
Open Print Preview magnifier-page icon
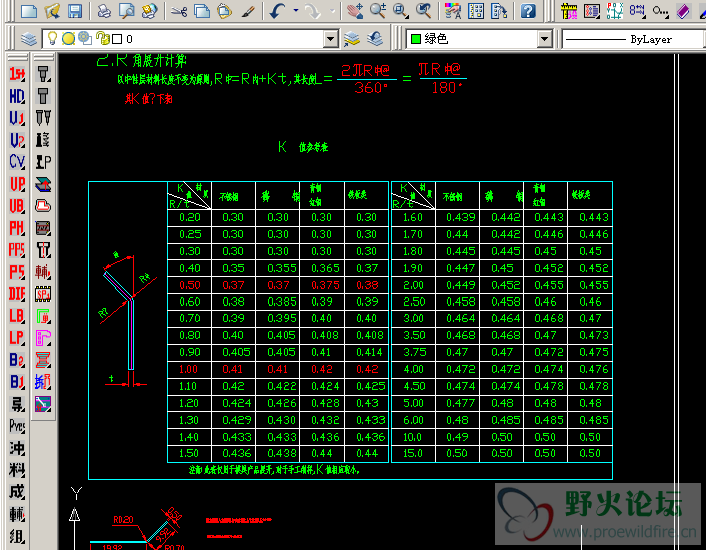point(127,11)
